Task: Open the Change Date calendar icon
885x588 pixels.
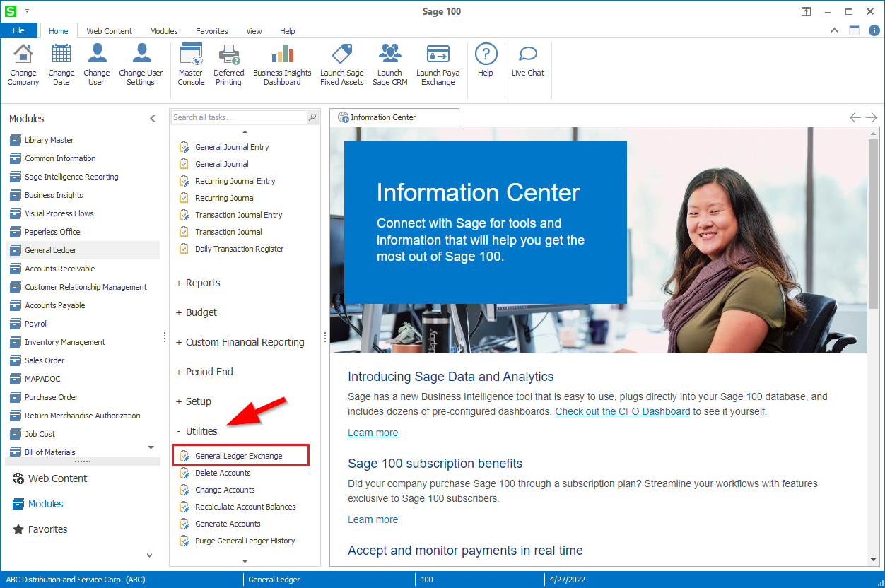Action: [x=61, y=64]
